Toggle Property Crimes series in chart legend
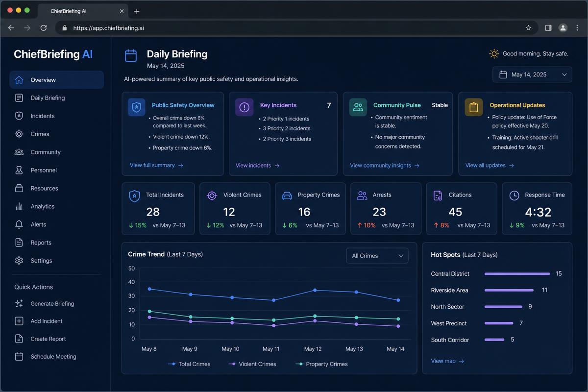Image resolution: width=588 pixels, height=392 pixels. pos(321,364)
